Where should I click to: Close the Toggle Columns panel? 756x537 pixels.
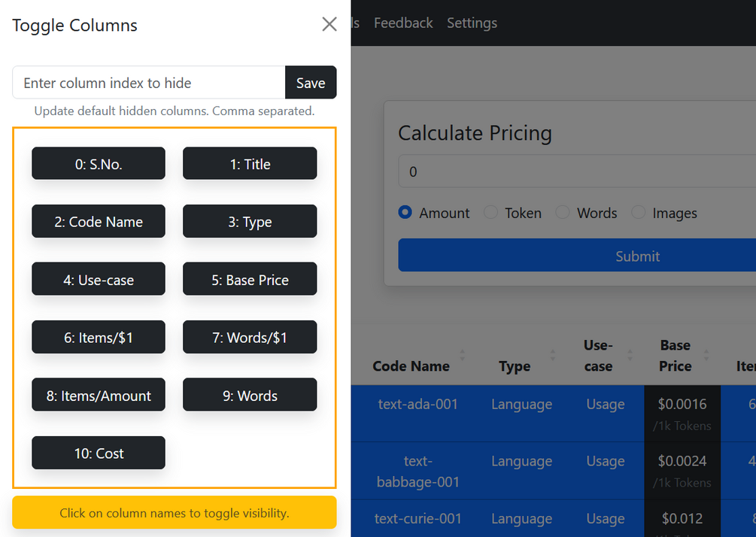[329, 24]
